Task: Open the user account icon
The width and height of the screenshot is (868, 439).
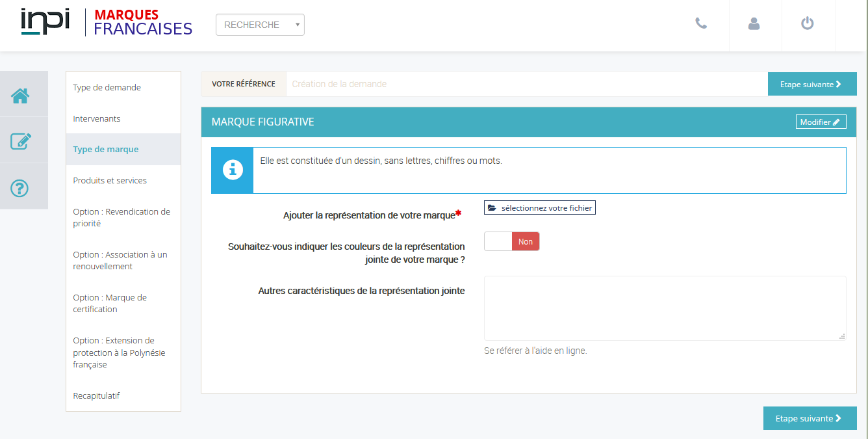Action: pos(754,23)
